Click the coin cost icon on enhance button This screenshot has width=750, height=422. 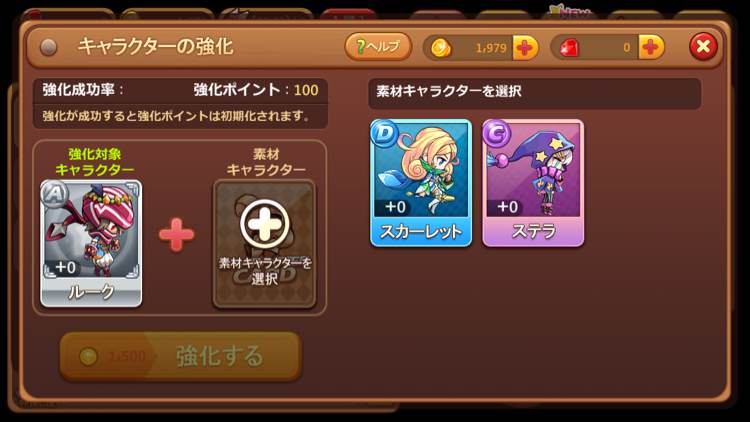88,356
